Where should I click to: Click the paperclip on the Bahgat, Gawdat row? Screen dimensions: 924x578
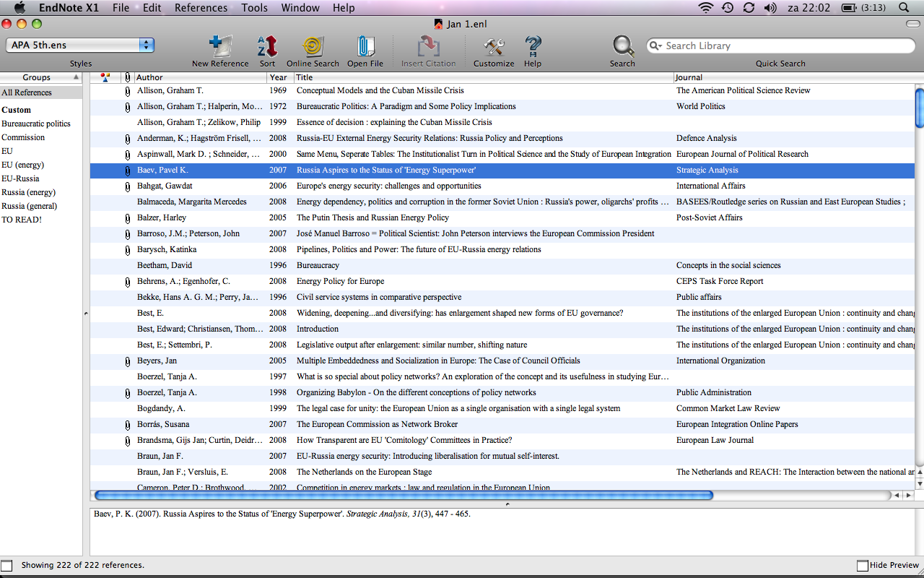tap(128, 186)
